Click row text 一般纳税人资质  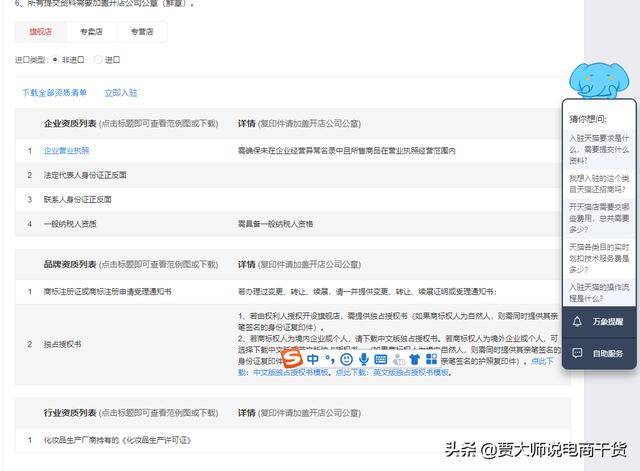pyautogui.click(x=70, y=224)
